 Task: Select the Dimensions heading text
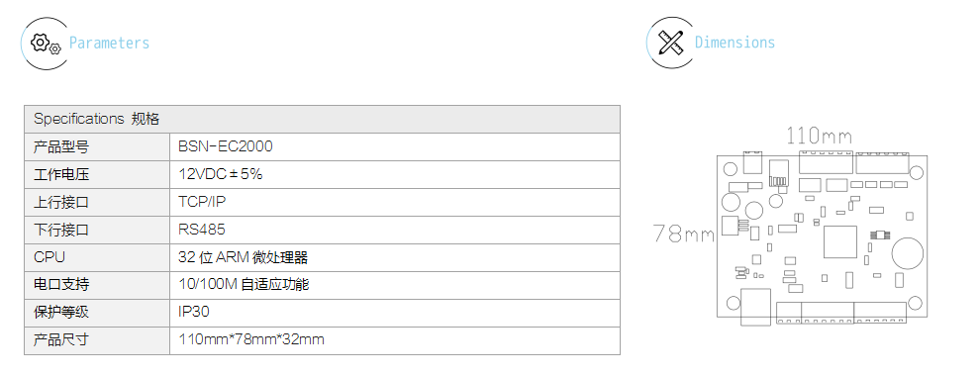(x=735, y=43)
